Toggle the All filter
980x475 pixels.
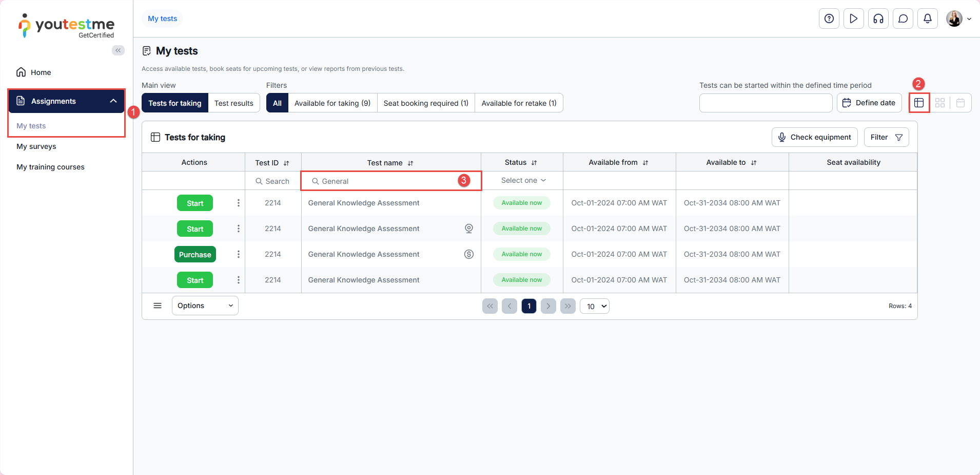(x=277, y=103)
